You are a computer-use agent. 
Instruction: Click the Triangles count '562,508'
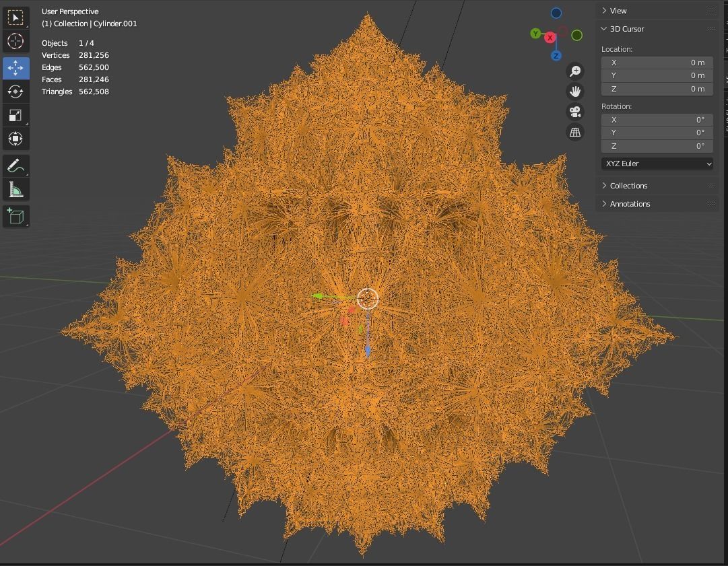[94, 92]
